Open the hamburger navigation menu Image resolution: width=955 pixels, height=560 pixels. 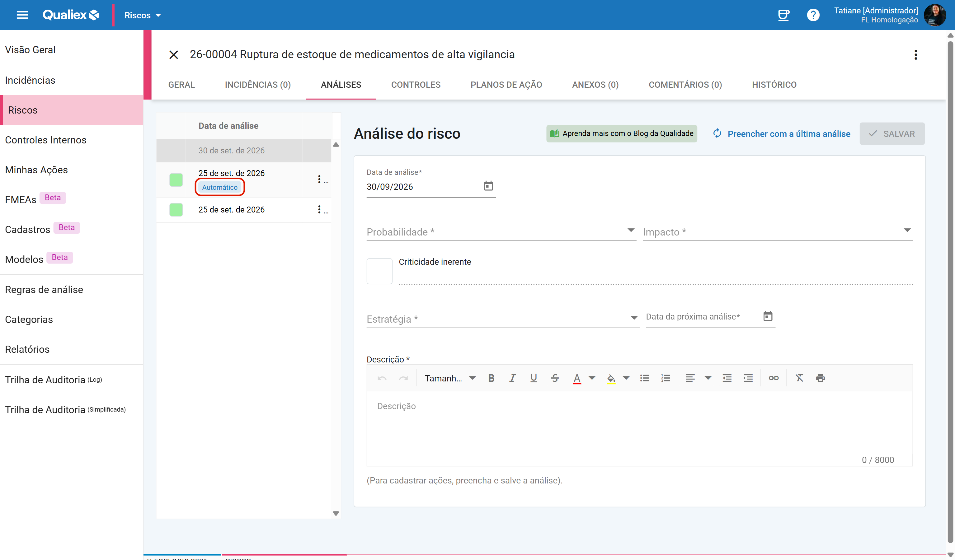point(22,15)
